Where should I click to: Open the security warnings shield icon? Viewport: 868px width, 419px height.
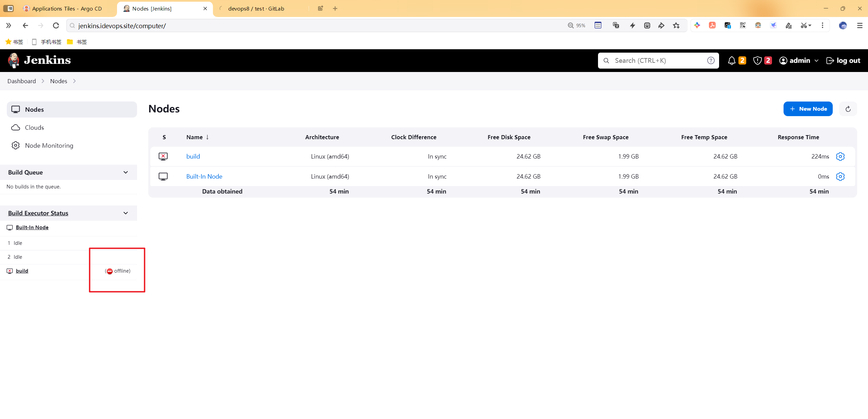click(757, 60)
